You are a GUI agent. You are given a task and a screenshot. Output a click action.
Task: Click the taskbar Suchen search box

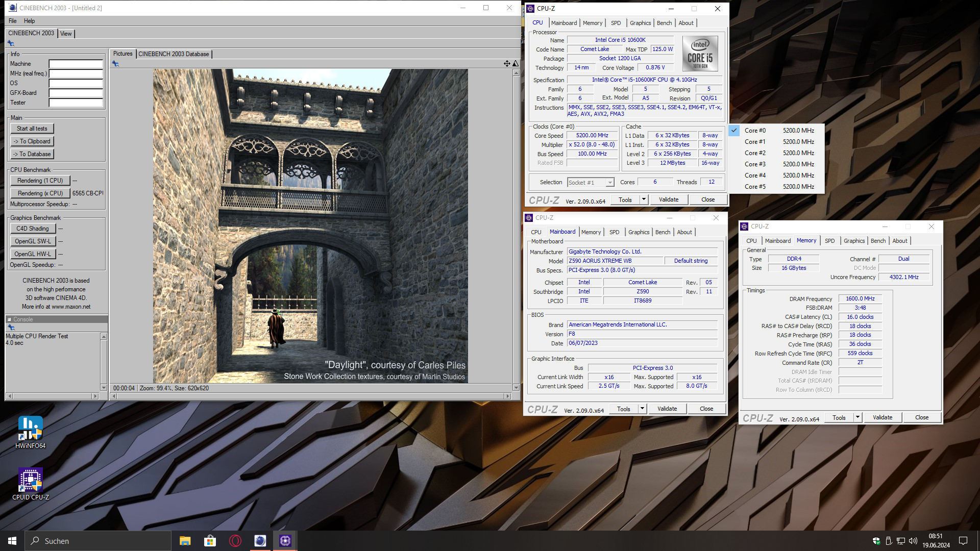click(x=98, y=541)
